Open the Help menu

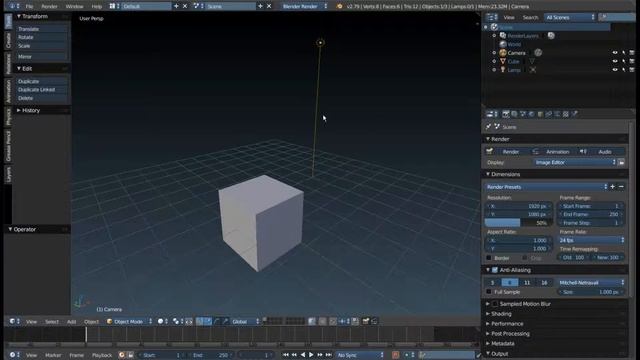[x=97, y=7]
